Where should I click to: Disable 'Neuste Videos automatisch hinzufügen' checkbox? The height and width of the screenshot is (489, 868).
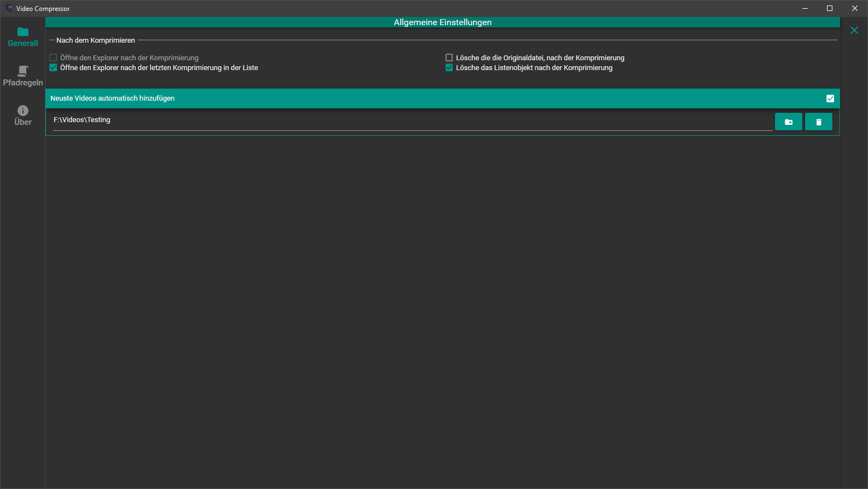pos(830,99)
